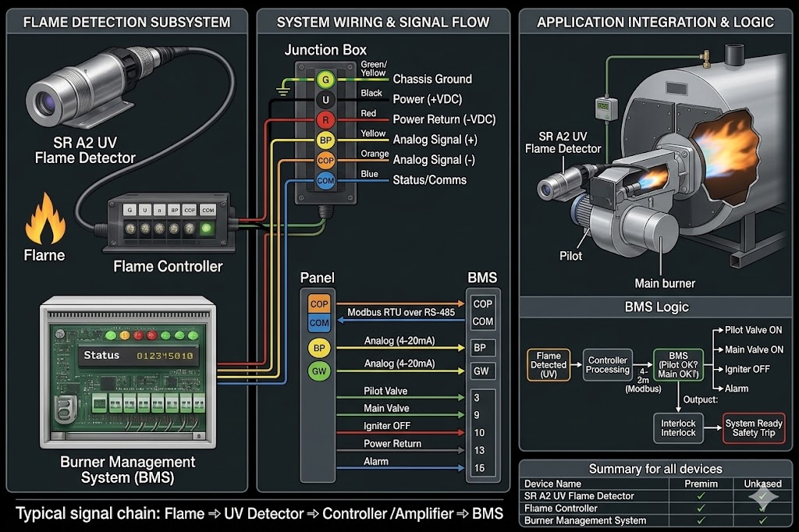The width and height of the screenshot is (799, 532).
Task: Click Premim checkmark for Flame Controller row
Action: [x=701, y=508]
